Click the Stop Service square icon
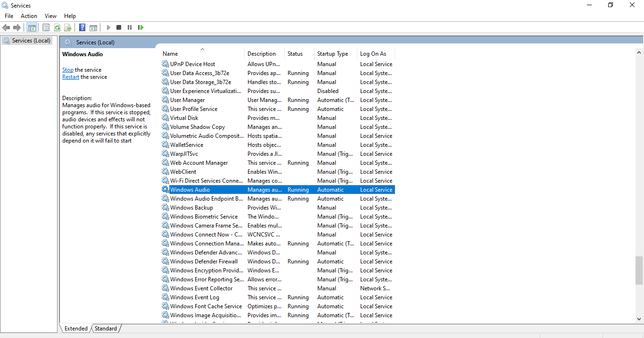 [x=119, y=27]
